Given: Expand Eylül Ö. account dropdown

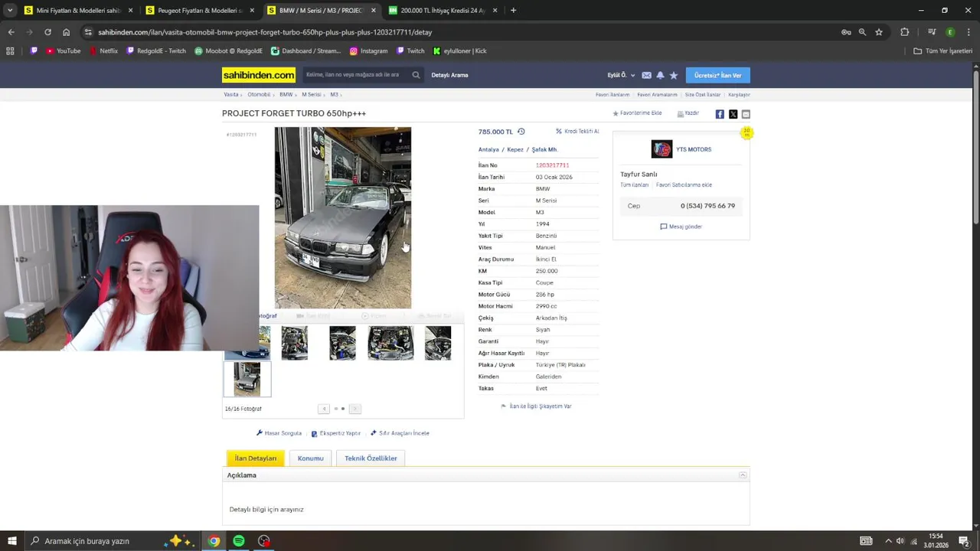Looking at the screenshot, I should coord(621,75).
